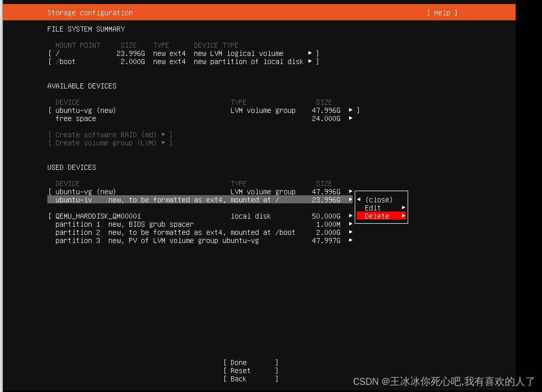The image size is (542, 392).
Task: Open arrow for used ubuntu-vg 47.996G row
Action: [351, 191]
